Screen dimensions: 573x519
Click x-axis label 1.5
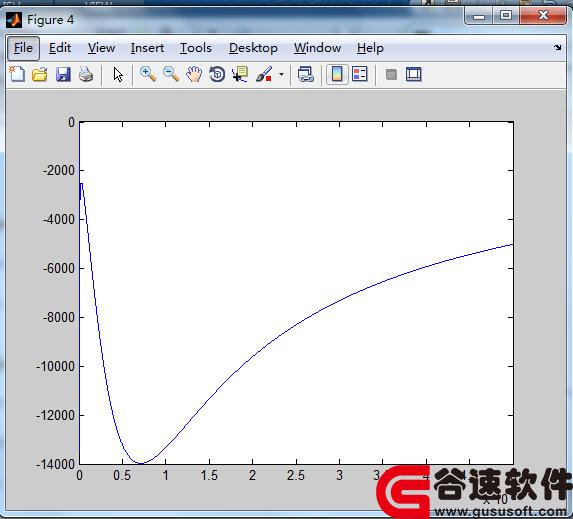pyautogui.click(x=209, y=475)
